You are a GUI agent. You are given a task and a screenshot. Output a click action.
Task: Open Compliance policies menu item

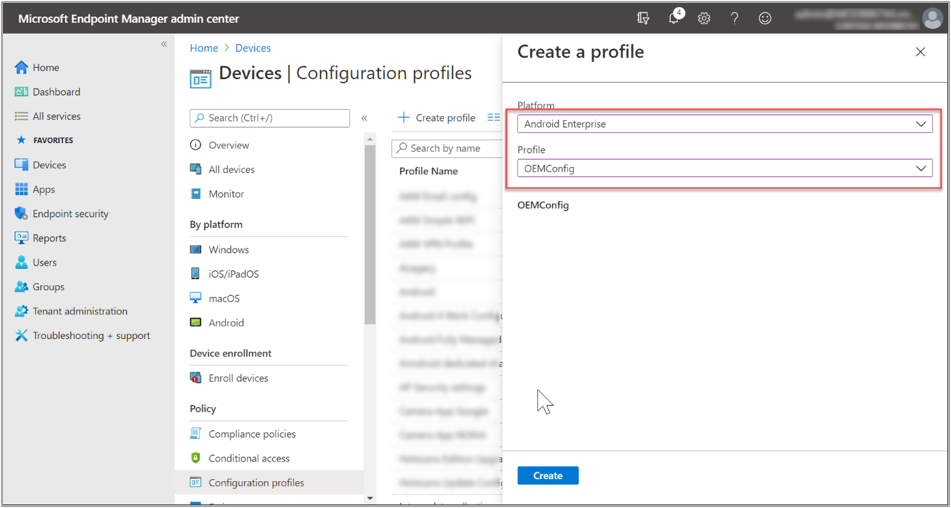coord(251,434)
